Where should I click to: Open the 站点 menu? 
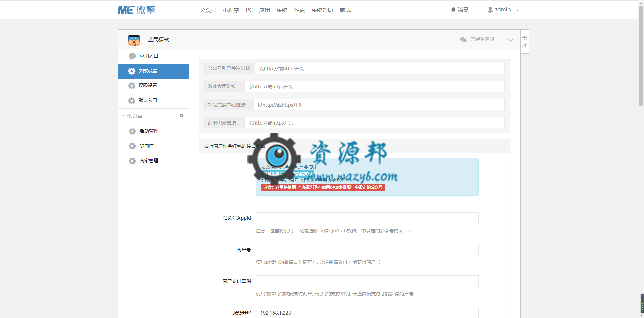click(300, 10)
